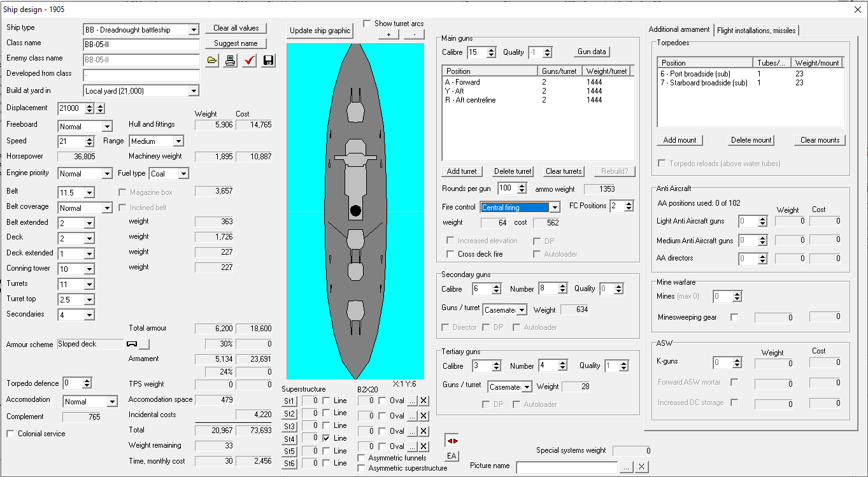The height and width of the screenshot is (477, 868).
Task: Open the Fuel type dropdown
Action: [x=183, y=174]
